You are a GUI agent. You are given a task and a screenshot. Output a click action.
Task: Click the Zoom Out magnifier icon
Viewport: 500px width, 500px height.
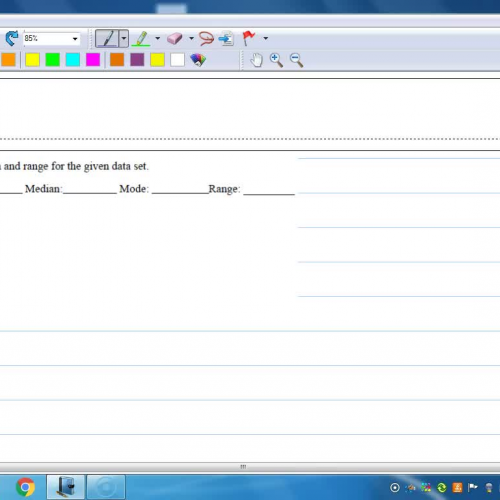(x=296, y=60)
